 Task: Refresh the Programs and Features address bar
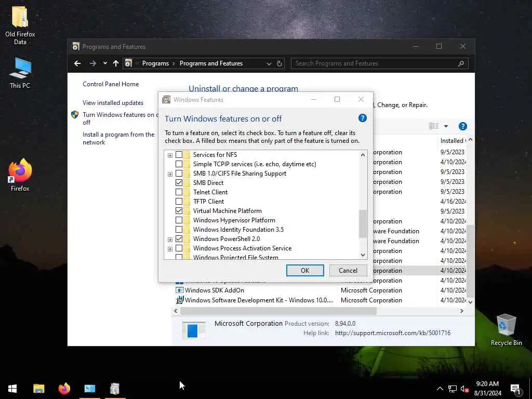(279, 63)
